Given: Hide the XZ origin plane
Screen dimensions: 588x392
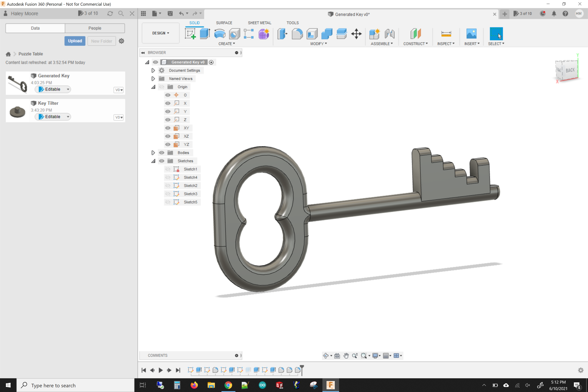Looking at the screenshot, I should pos(168,136).
